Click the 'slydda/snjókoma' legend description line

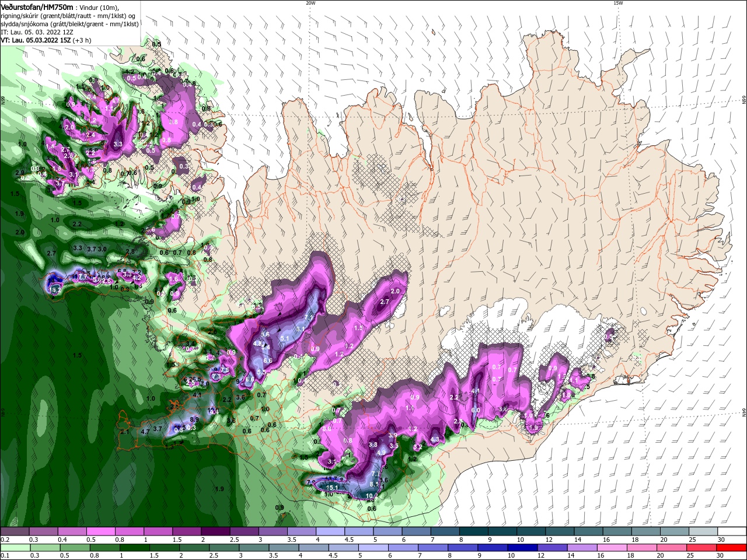point(69,23)
